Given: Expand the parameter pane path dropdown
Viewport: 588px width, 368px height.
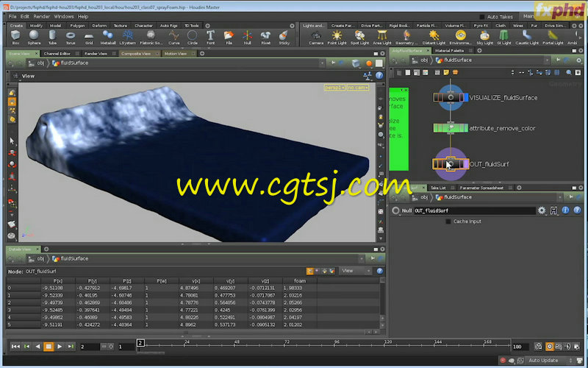Looking at the screenshot, I should point(560,197).
